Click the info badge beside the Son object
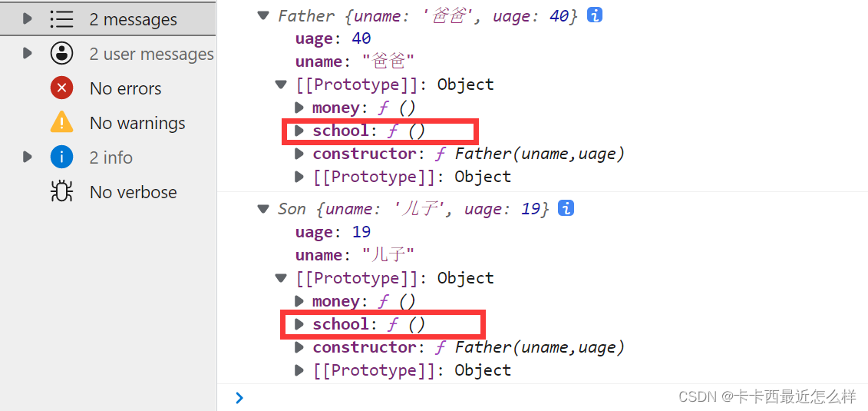This screenshot has width=868, height=411. 566,208
